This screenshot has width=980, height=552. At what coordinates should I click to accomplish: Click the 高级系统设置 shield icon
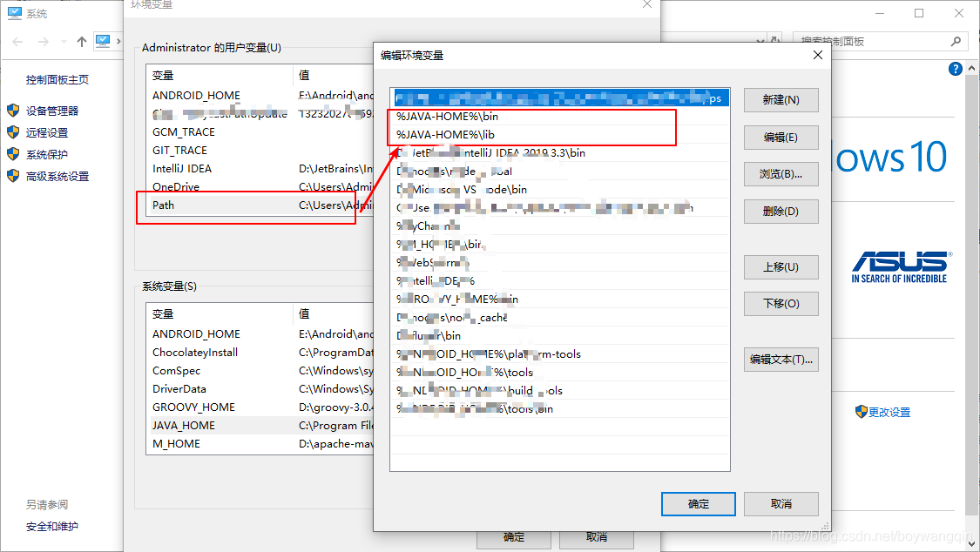point(13,176)
